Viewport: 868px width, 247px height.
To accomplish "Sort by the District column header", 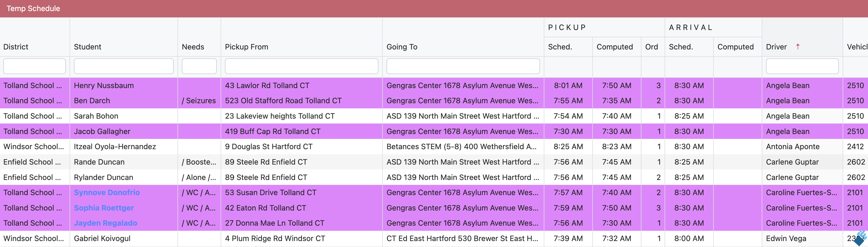I will coord(16,47).
